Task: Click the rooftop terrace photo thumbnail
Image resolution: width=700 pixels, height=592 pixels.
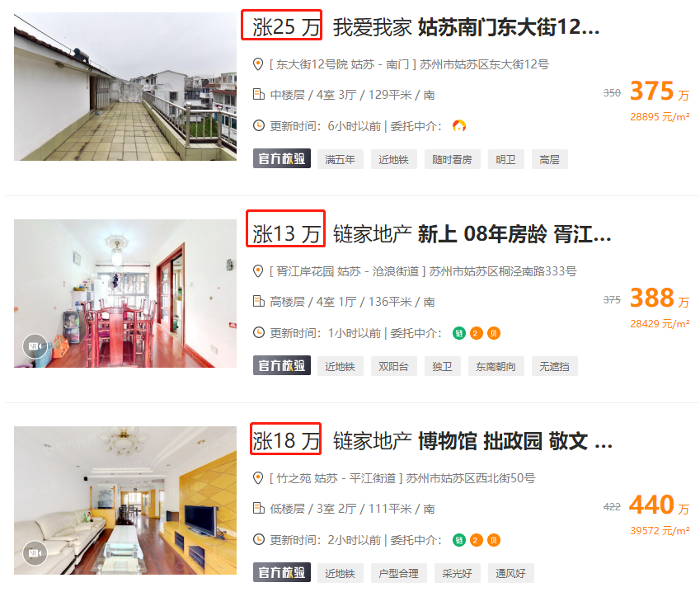Action: [x=125, y=87]
